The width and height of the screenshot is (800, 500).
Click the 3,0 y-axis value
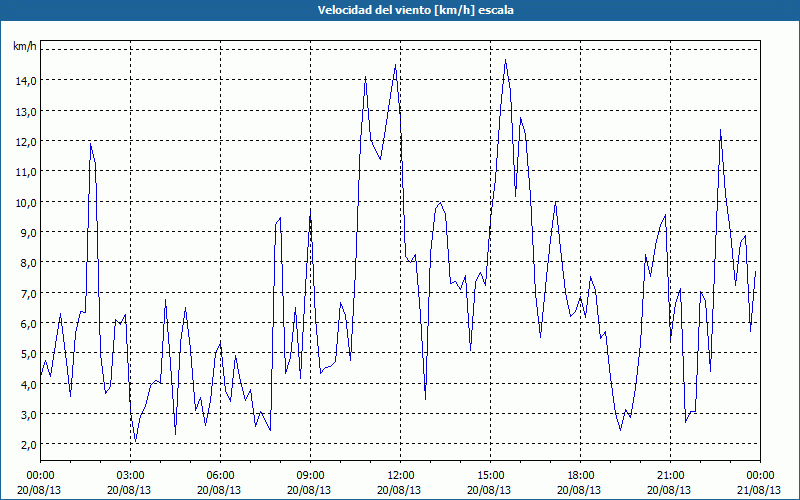28,414
